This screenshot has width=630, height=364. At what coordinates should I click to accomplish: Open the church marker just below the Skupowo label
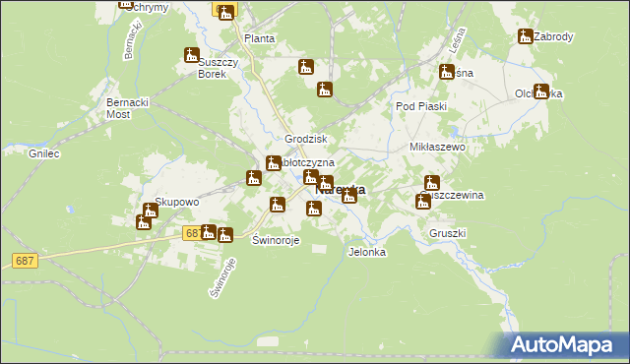(151, 211)
